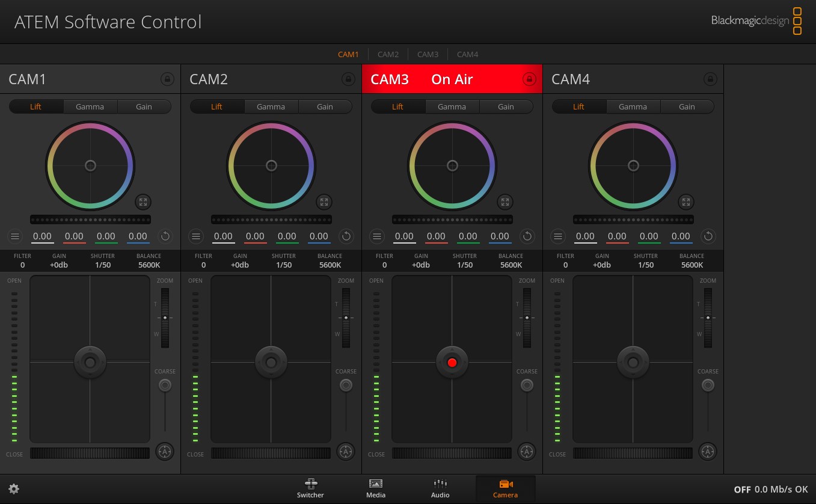Toggle the CAM1 lock icon

point(167,79)
